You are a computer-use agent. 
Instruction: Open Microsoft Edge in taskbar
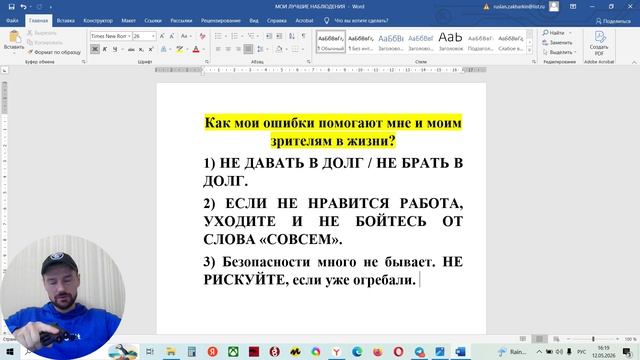click(x=357, y=351)
